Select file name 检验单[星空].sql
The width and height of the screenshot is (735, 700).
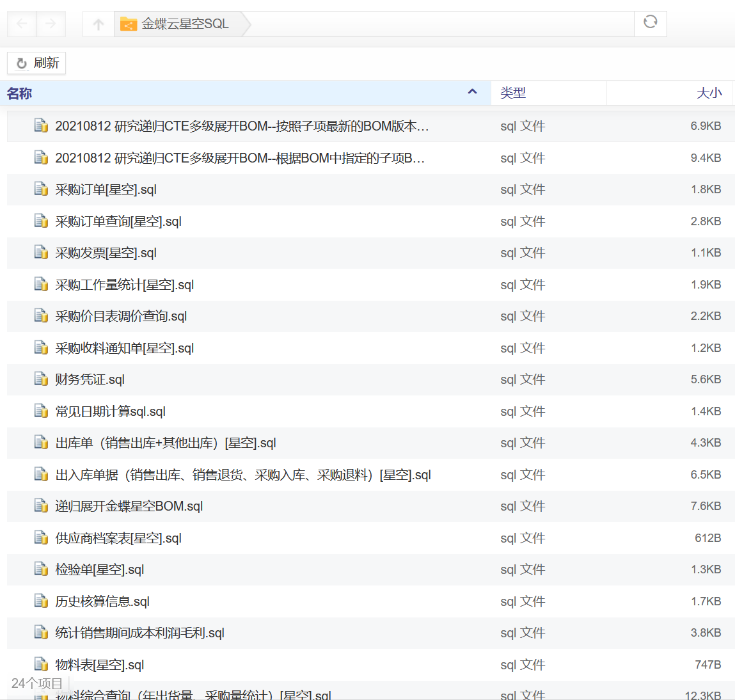point(99,569)
